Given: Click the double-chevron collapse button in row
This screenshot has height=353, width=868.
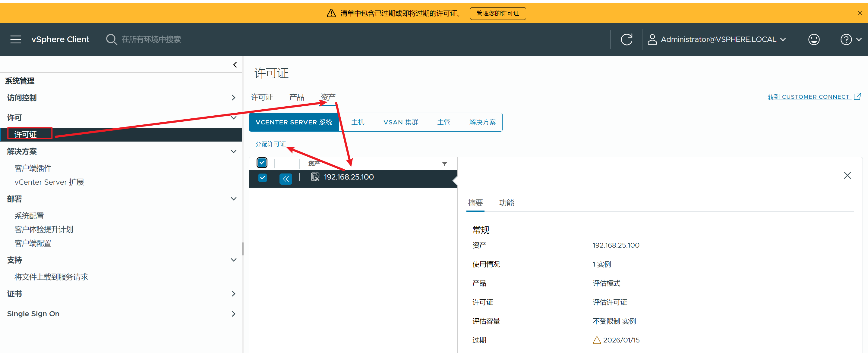Looking at the screenshot, I should coord(286,179).
